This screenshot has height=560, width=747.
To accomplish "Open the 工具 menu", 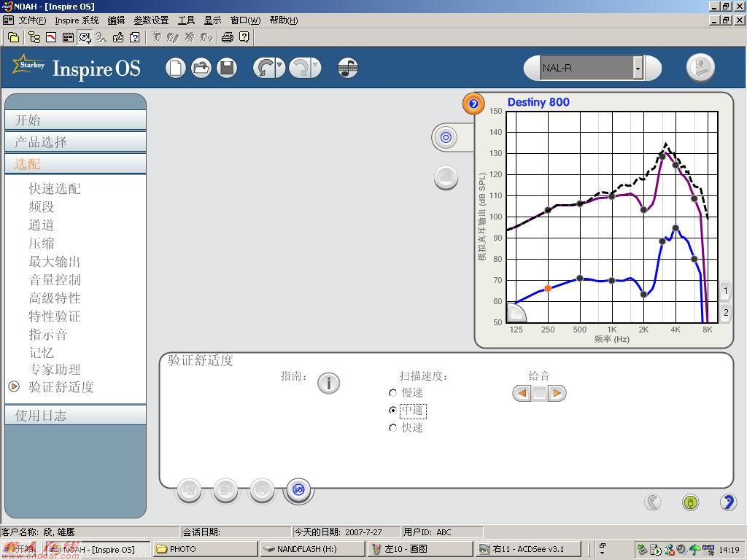I will [x=186, y=20].
